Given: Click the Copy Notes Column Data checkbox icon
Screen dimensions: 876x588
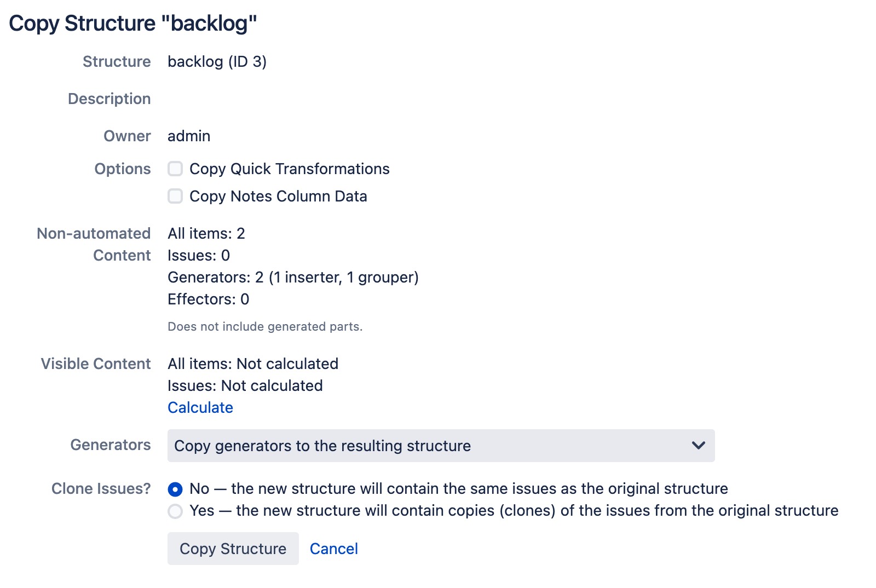Looking at the screenshot, I should point(175,196).
